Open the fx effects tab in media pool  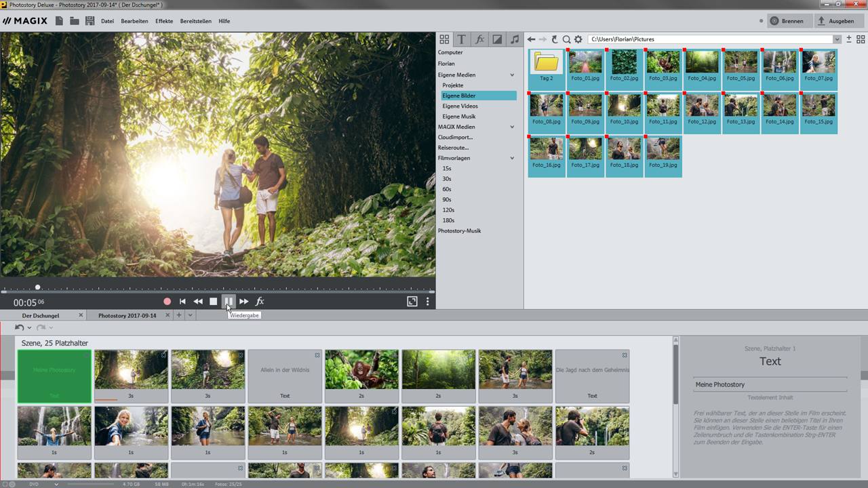point(479,39)
